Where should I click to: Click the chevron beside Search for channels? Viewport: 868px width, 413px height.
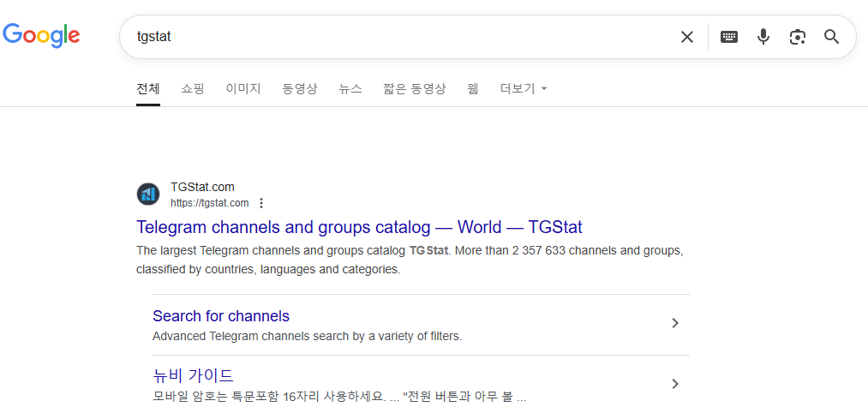pyautogui.click(x=675, y=323)
